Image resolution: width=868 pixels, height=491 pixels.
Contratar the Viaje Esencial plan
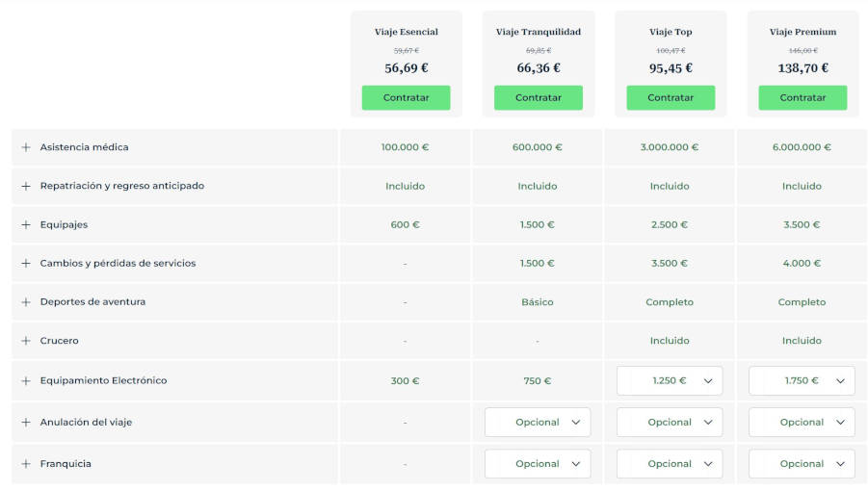click(x=406, y=97)
